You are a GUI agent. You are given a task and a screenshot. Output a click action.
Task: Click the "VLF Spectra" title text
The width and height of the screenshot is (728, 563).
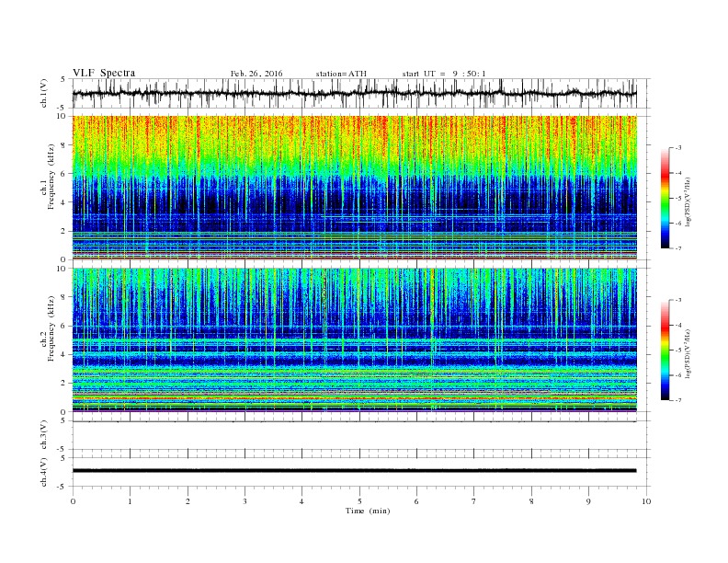tap(104, 73)
